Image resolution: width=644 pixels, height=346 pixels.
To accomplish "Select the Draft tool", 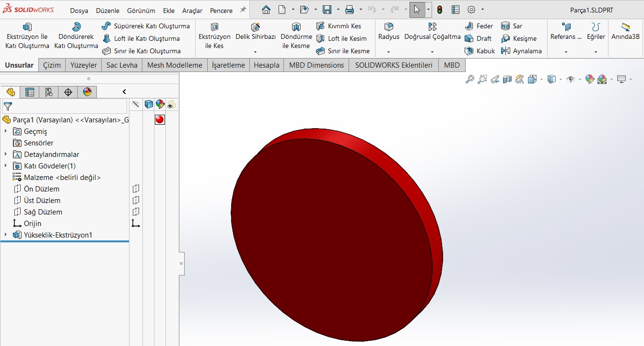I will click(x=478, y=38).
